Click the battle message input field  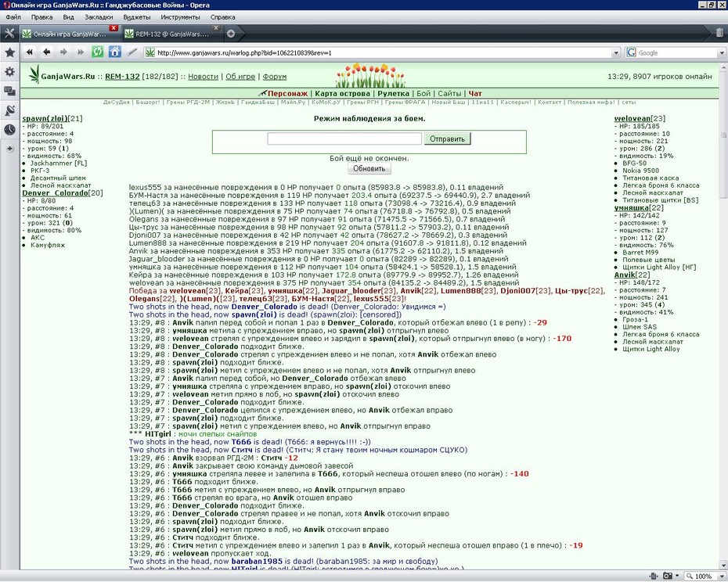click(344, 138)
